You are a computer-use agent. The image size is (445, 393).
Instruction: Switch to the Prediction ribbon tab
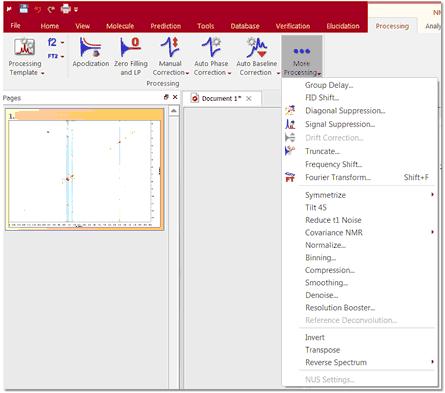pos(165,26)
